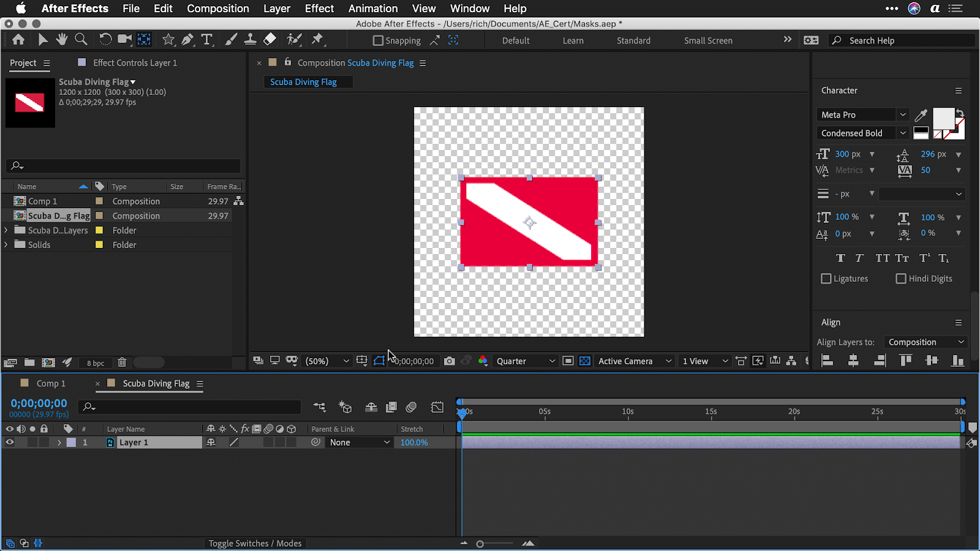
Task: Expand the Solids folder
Action: point(6,244)
